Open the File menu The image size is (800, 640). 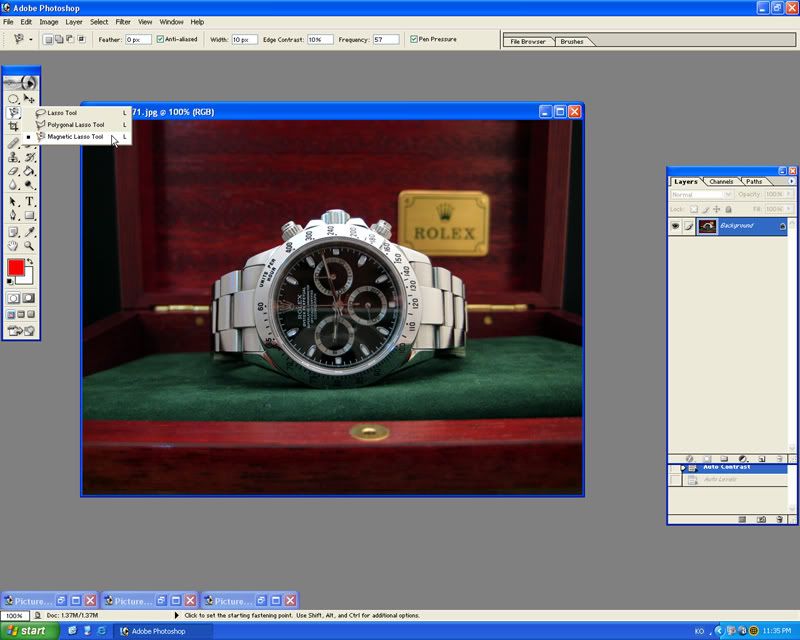point(8,22)
